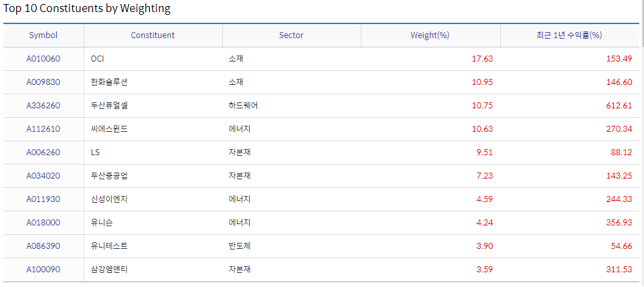Click the Symbol column header
Viewport: 644px width, 287px height.
[43, 35]
